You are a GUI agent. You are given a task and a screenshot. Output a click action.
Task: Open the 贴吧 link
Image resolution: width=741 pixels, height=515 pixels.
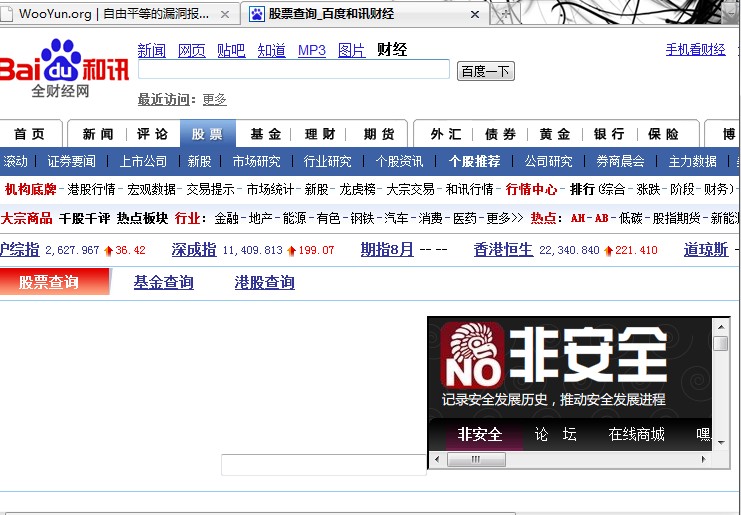point(231,50)
